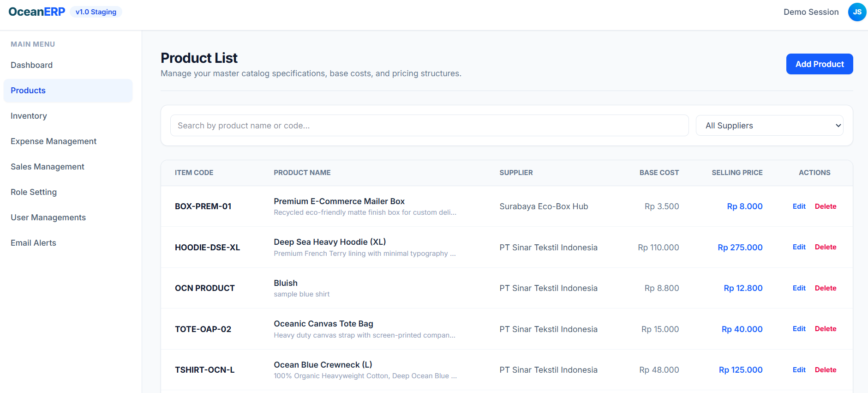This screenshot has width=868, height=393.
Task: Open the All Suppliers dropdown
Action: [769, 126]
